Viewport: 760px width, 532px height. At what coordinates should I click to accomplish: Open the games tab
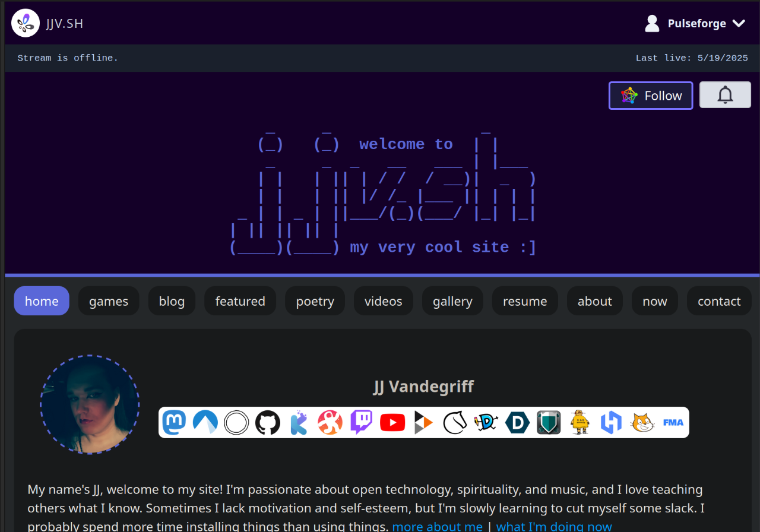tap(109, 301)
